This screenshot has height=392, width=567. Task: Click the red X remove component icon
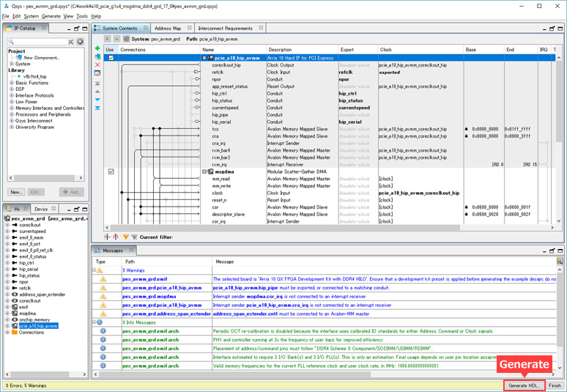tap(97, 64)
